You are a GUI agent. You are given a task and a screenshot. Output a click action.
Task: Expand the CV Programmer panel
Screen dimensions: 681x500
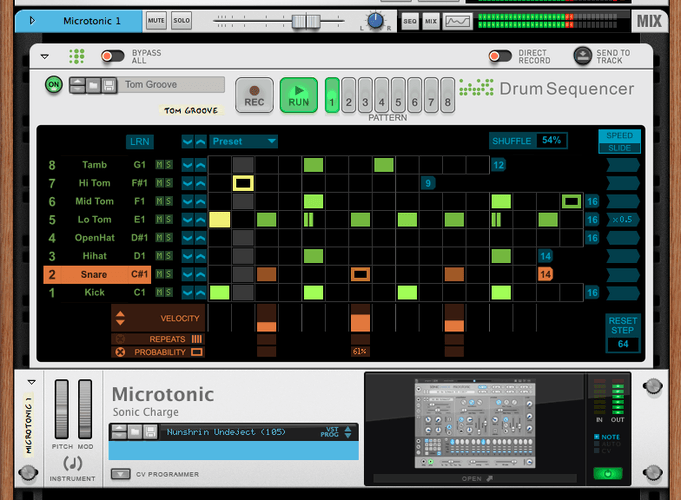point(120,474)
